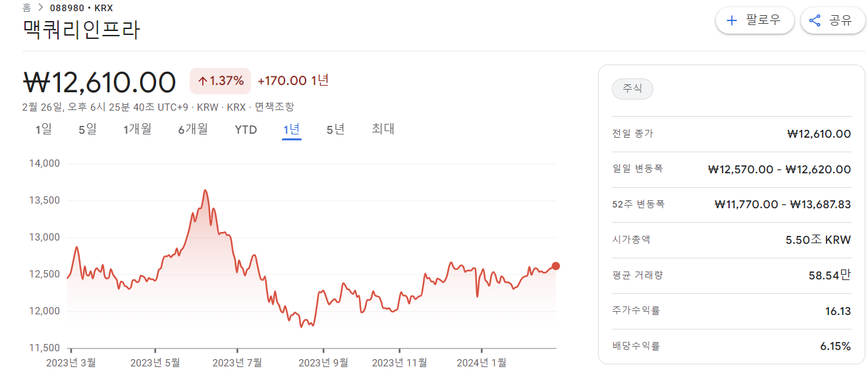
Task: Click the 6.15% dividend yield value
Action: click(x=835, y=346)
